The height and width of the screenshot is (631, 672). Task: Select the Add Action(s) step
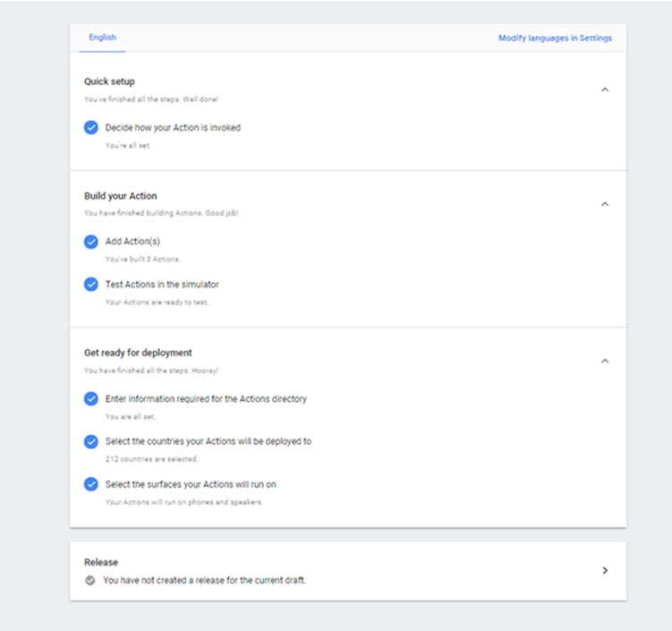coord(132,242)
